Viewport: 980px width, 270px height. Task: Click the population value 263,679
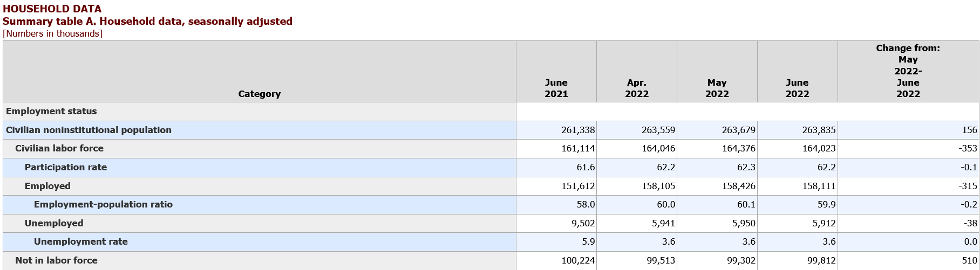[739, 130]
